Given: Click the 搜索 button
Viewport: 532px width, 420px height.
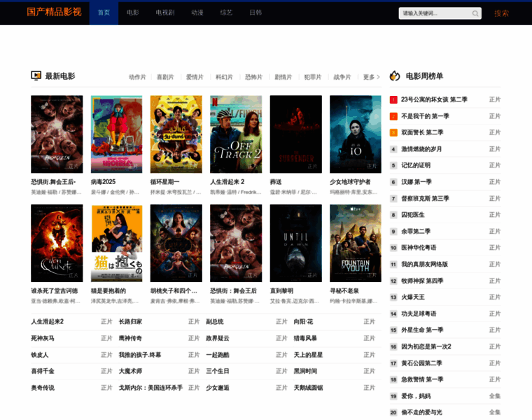Looking at the screenshot, I should [x=501, y=13].
